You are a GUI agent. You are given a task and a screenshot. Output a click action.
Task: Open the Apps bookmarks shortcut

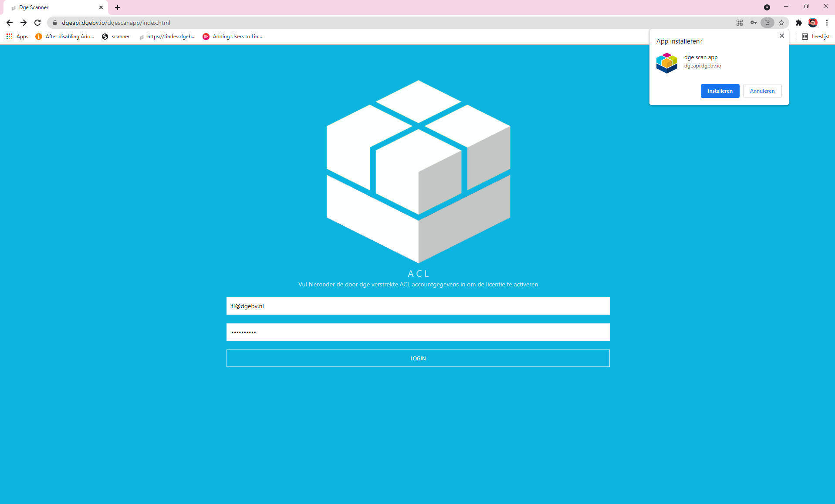17,37
